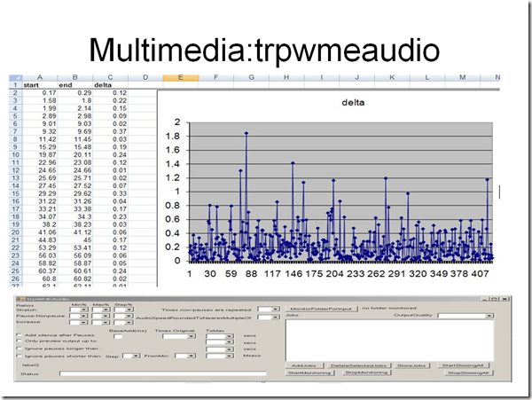
Task: Click the 'start' header cell
Action: pyautogui.click(x=40, y=85)
